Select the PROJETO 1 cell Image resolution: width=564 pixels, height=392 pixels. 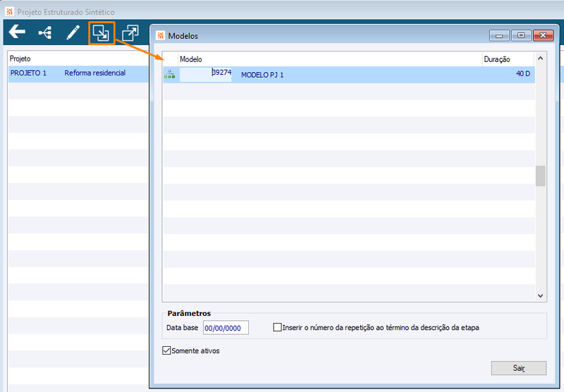coord(28,73)
